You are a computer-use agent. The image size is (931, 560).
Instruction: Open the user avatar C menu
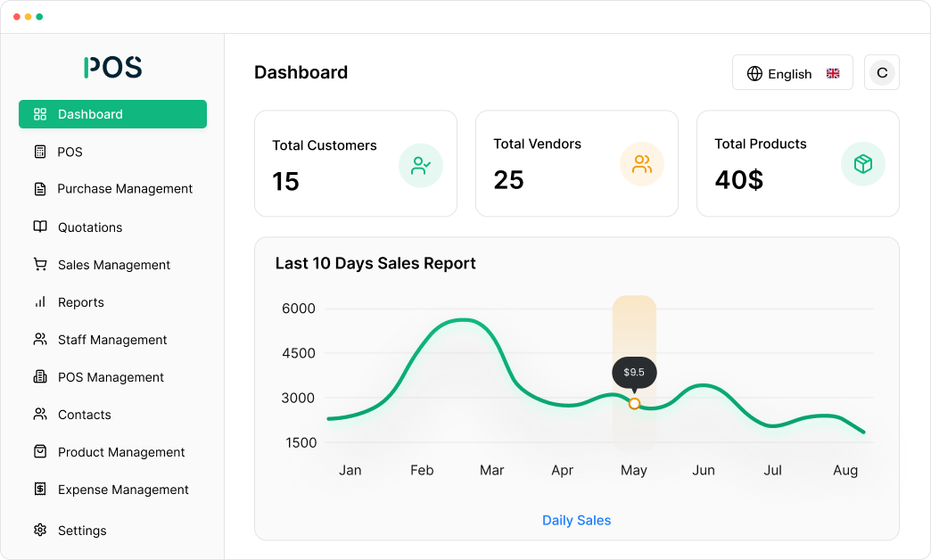pos(882,72)
